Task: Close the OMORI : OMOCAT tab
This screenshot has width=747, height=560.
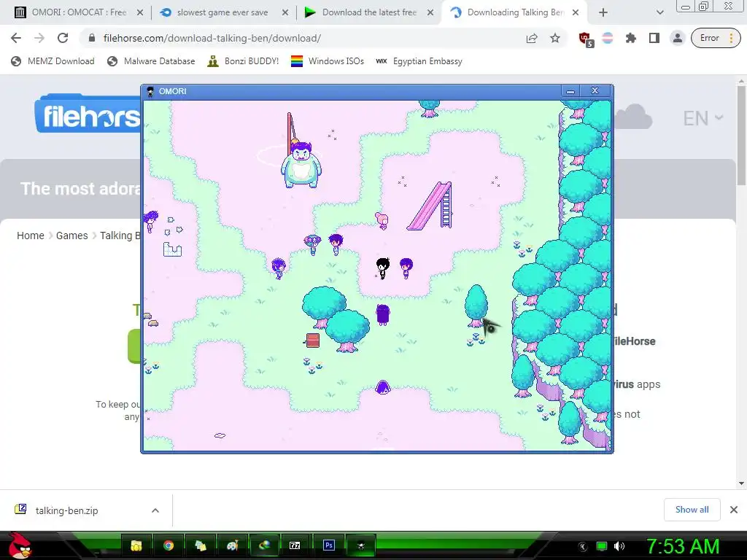Action: click(140, 12)
